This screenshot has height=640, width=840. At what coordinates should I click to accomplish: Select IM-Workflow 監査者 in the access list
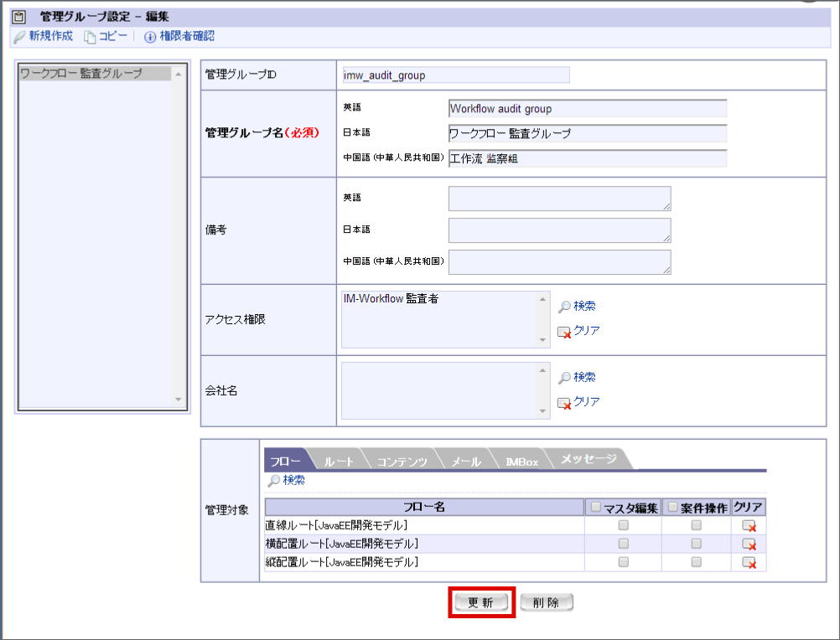pyautogui.click(x=391, y=298)
